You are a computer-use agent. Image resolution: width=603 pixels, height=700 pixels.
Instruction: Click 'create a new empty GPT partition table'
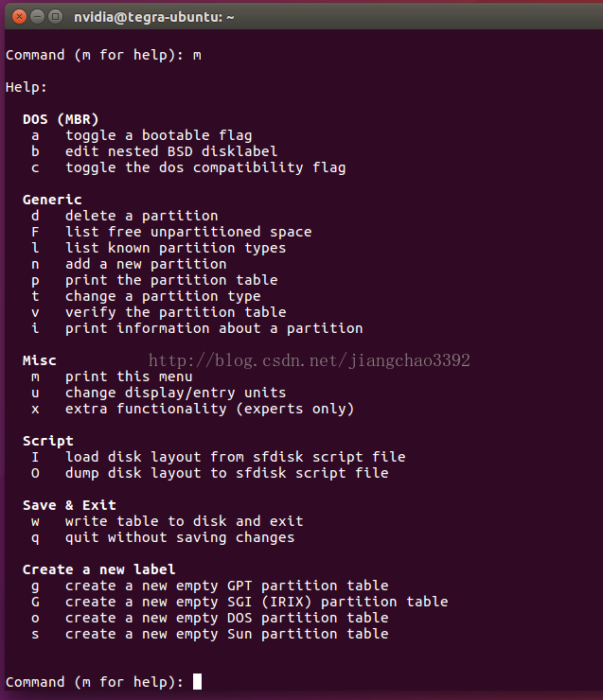pos(210,586)
